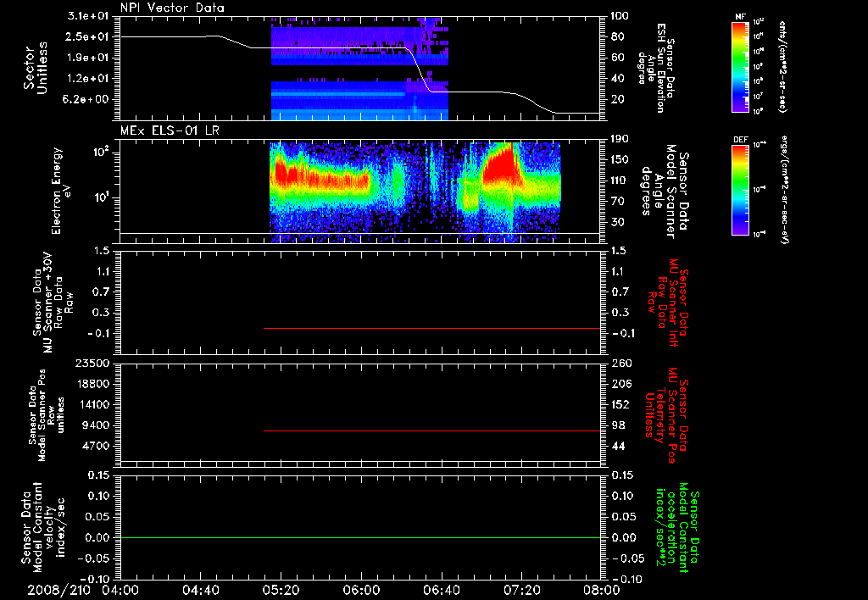The image size is (868, 600).
Task: Click the 08:00 time axis label
Action: [x=602, y=590]
